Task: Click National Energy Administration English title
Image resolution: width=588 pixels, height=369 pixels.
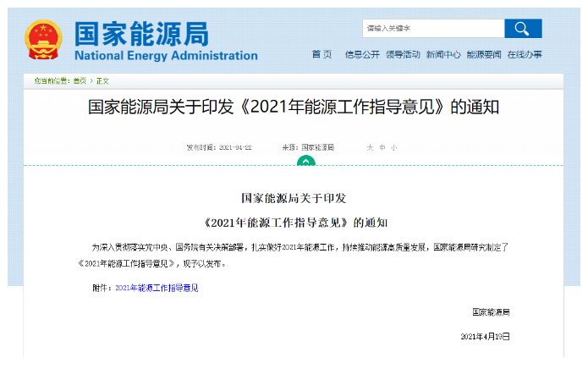Action: coord(166,56)
